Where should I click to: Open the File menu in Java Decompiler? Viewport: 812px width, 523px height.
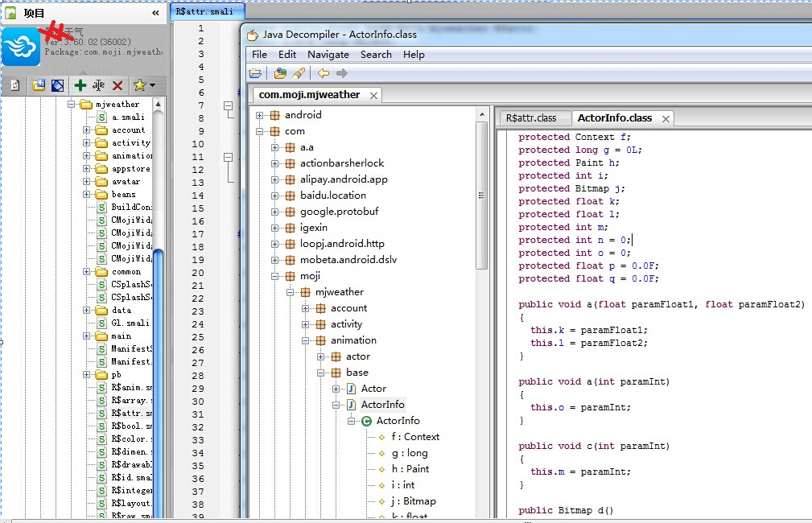tap(259, 55)
